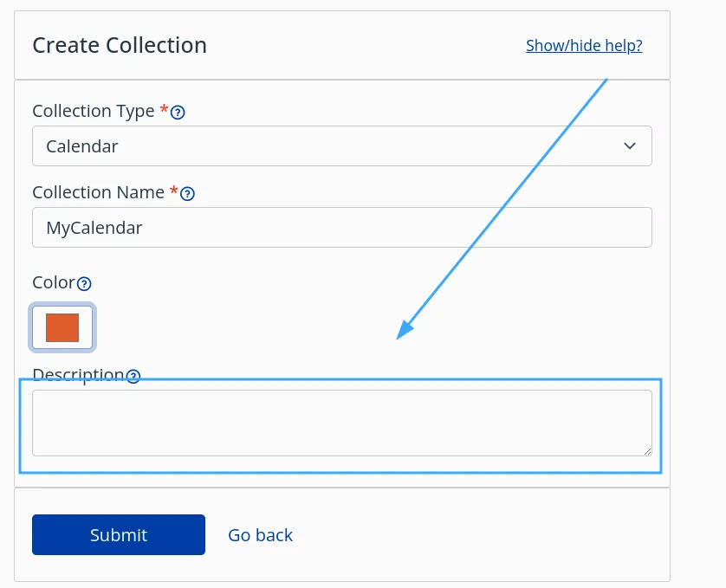
Task: Click the Create Collection header title
Action: (119, 45)
